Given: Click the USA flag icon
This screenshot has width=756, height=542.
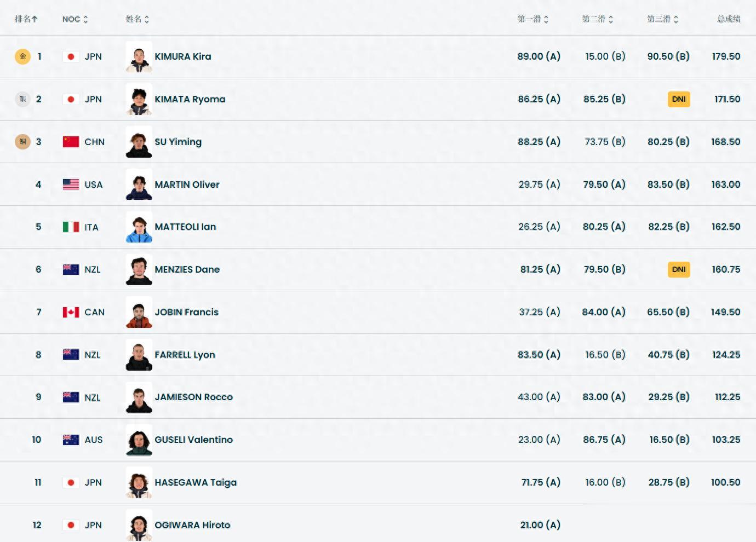Looking at the screenshot, I should coord(71,184).
